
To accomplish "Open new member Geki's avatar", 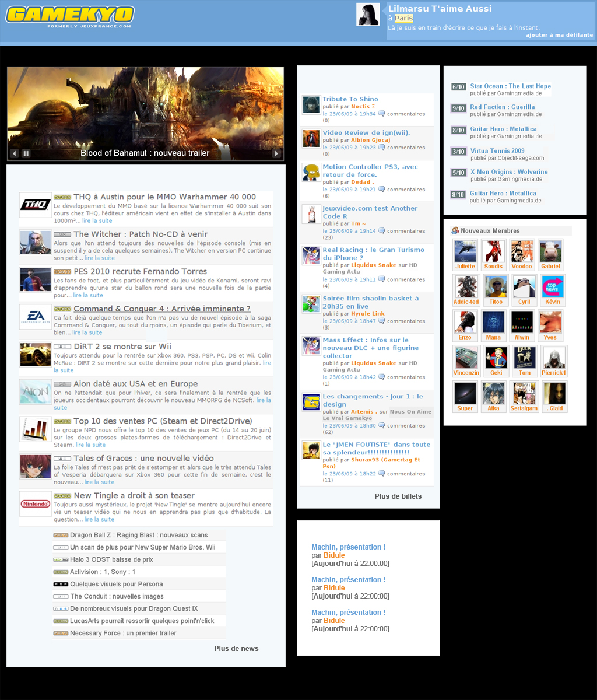I will pos(497,358).
